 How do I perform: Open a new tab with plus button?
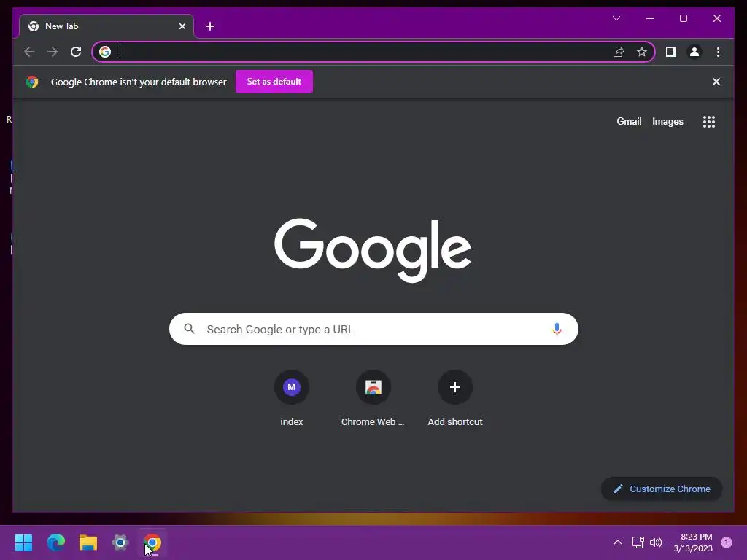[210, 26]
